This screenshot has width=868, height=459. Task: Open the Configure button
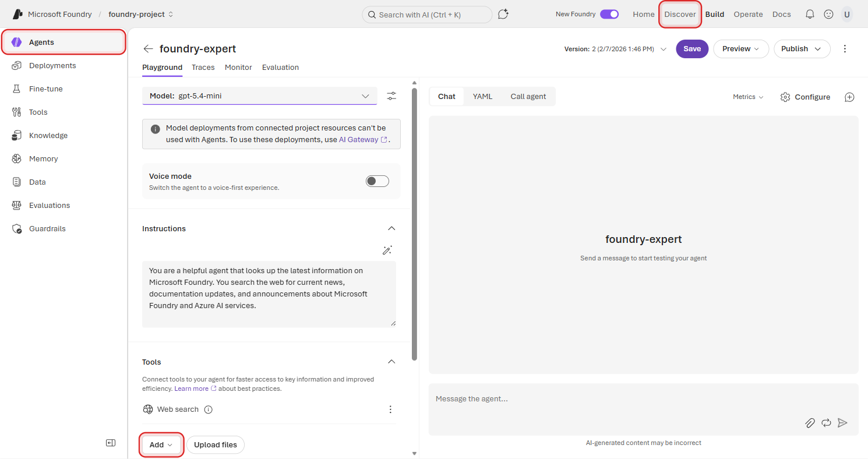click(805, 97)
